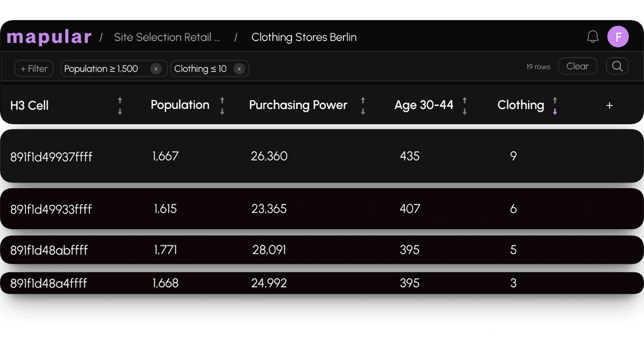Click the + Filter button

(x=34, y=69)
